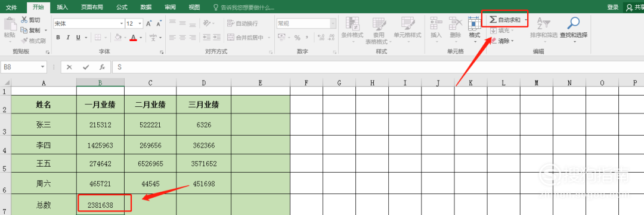Open the Alignment (对齐方式) dialog launcher
This screenshot has width=644, height=215.
(x=271, y=52)
